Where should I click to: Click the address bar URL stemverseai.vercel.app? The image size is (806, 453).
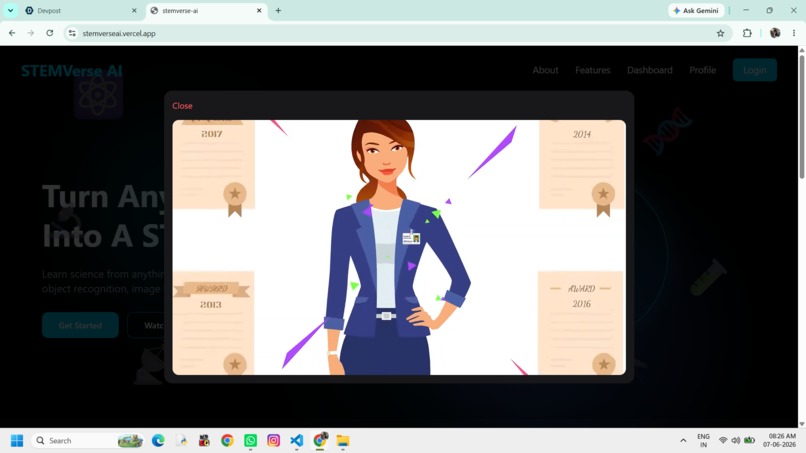point(119,33)
